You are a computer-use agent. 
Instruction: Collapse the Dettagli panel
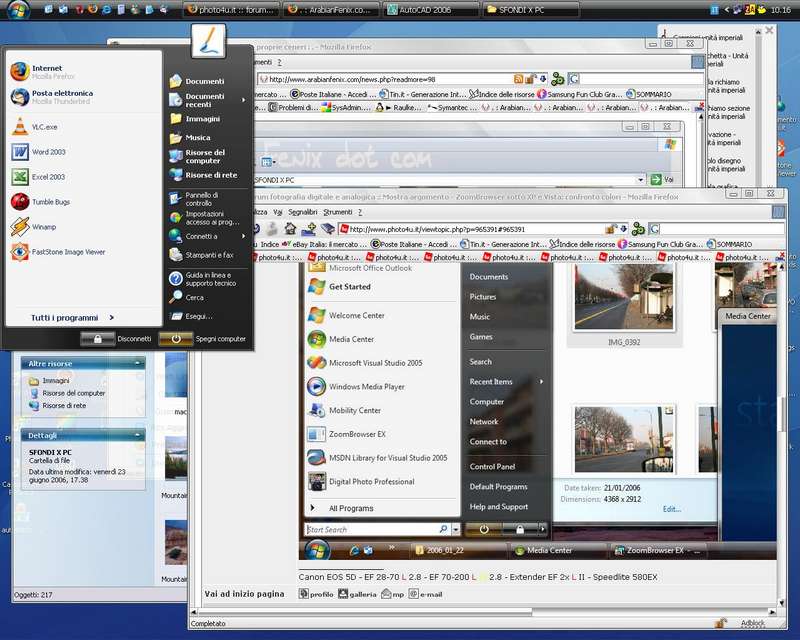coord(137,435)
